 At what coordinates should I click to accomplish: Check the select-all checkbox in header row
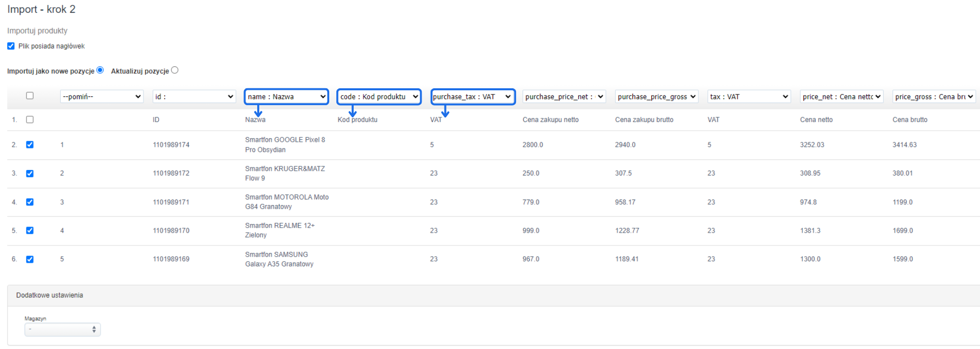pos(30,96)
